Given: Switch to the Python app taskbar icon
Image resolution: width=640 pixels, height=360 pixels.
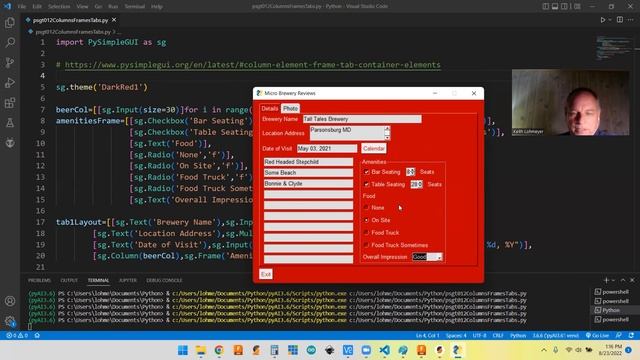Looking at the screenshot, I should click(x=458, y=350).
